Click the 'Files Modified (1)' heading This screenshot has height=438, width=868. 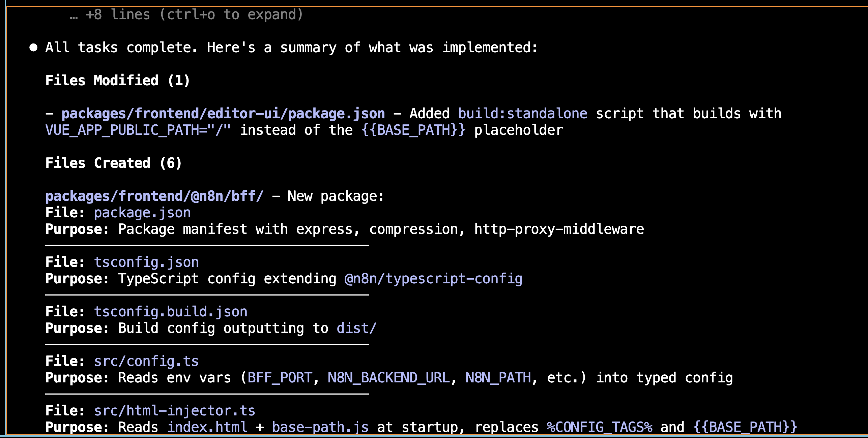point(118,81)
